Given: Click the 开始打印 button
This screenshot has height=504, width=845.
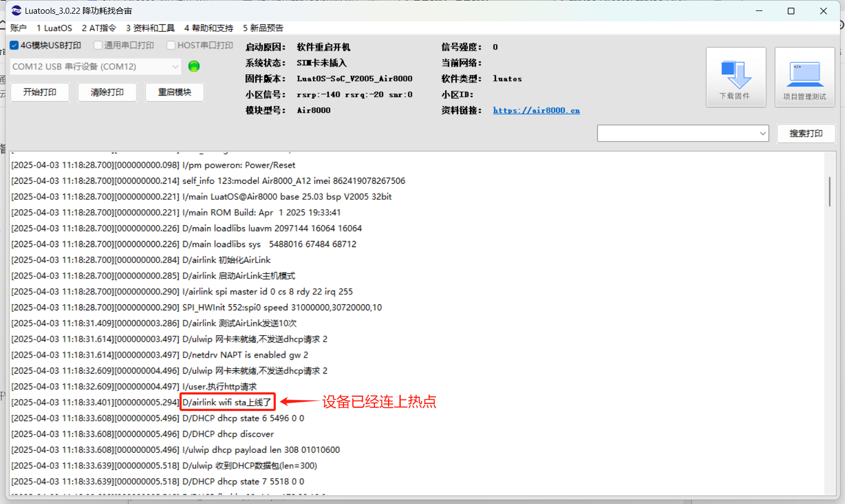Looking at the screenshot, I should [40, 92].
